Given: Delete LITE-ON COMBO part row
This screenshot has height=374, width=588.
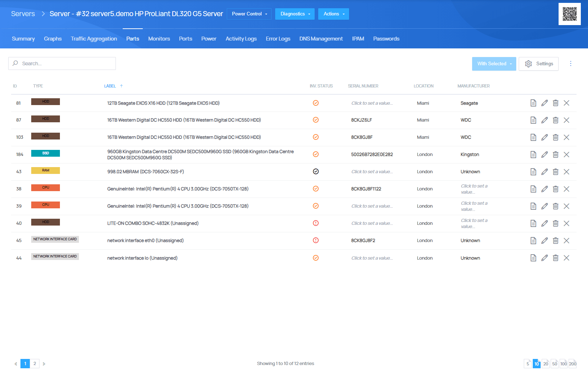Looking at the screenshot, I should (556, 223).
